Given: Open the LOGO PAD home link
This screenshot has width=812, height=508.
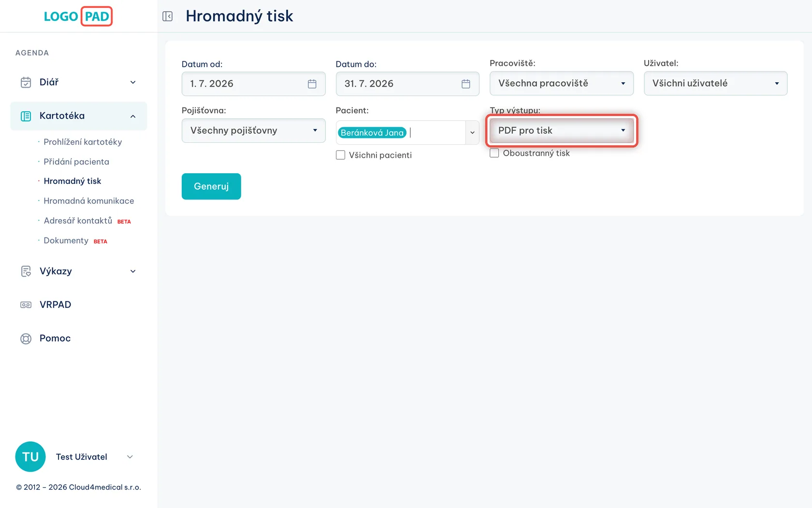Looking at the screenshot, I should pos(78,16).
